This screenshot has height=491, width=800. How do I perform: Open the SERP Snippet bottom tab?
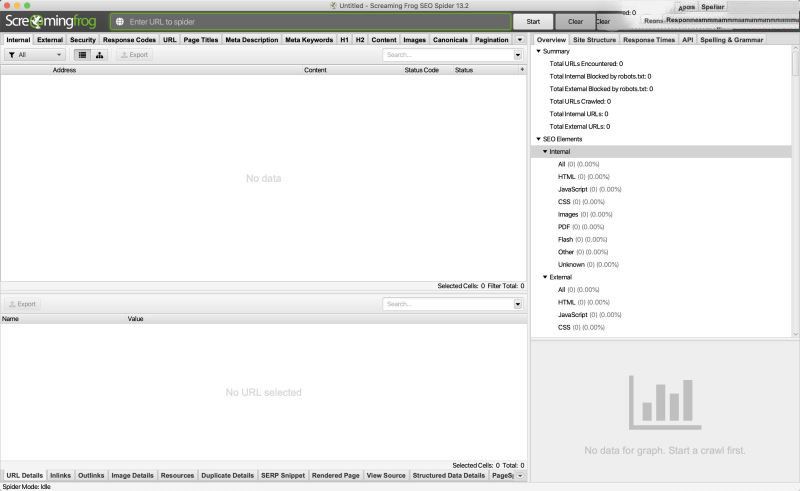[283, 476]
